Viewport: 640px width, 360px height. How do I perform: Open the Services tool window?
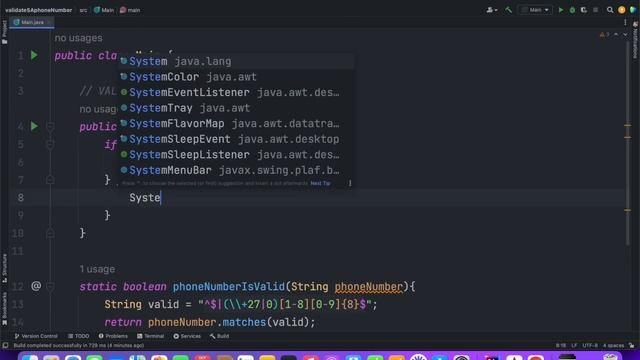(187, 336)
